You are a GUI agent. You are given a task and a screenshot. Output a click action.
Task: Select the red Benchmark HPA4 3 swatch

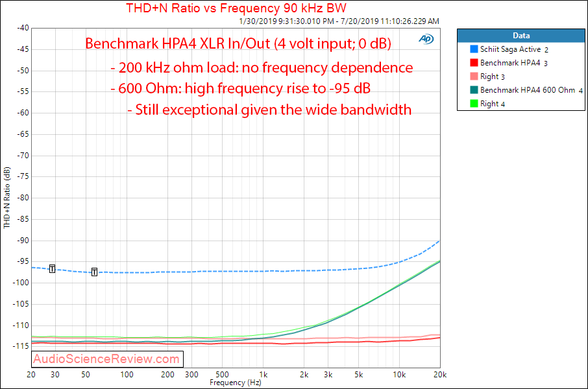[474, 63]
